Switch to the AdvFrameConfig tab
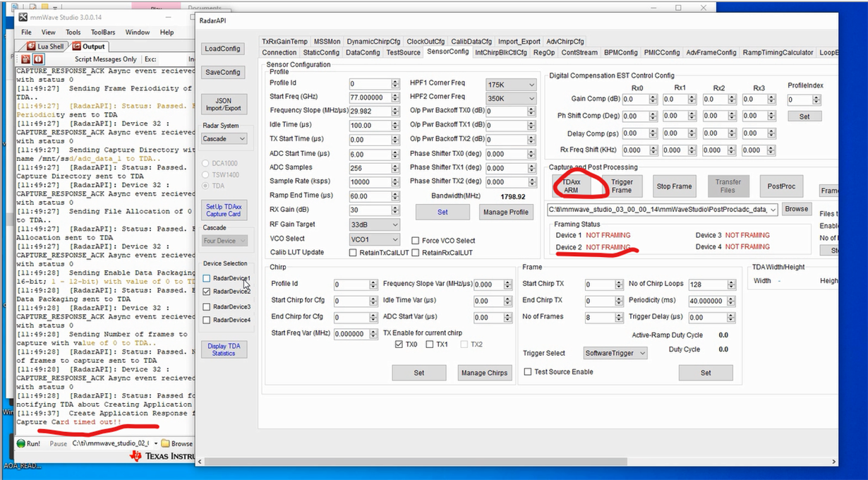This screenshot has height=480, width=868. pyautogui.click(x=711, y=52)
